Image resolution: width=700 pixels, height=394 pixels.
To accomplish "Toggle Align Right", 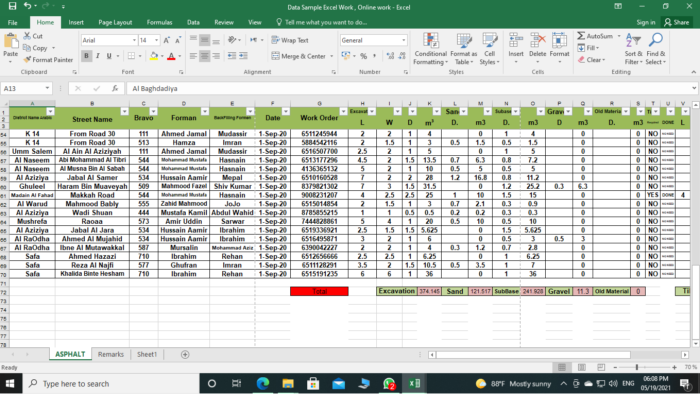I will click(x=216, y=56).
